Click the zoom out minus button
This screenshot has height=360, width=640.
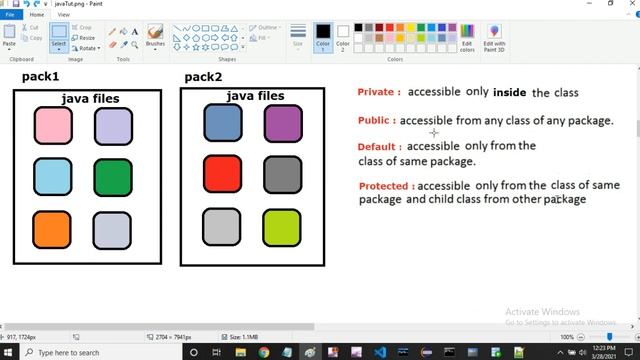coord(581,337)
